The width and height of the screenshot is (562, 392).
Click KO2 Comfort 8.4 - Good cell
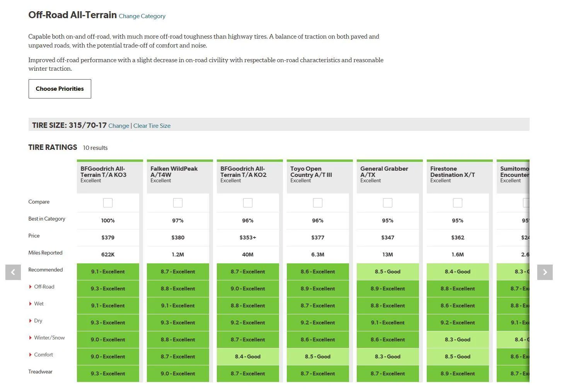(x=248, y=356)
